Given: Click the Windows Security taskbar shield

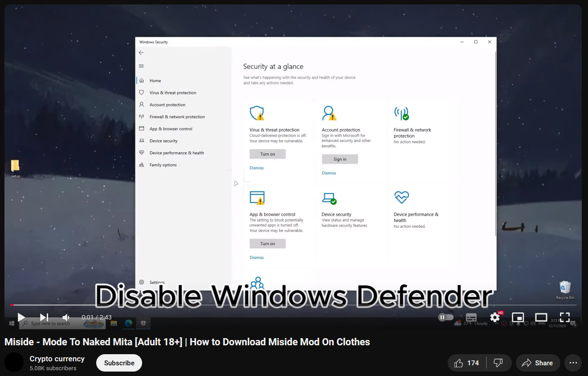Looking at the screenshot, I should 143,323.
